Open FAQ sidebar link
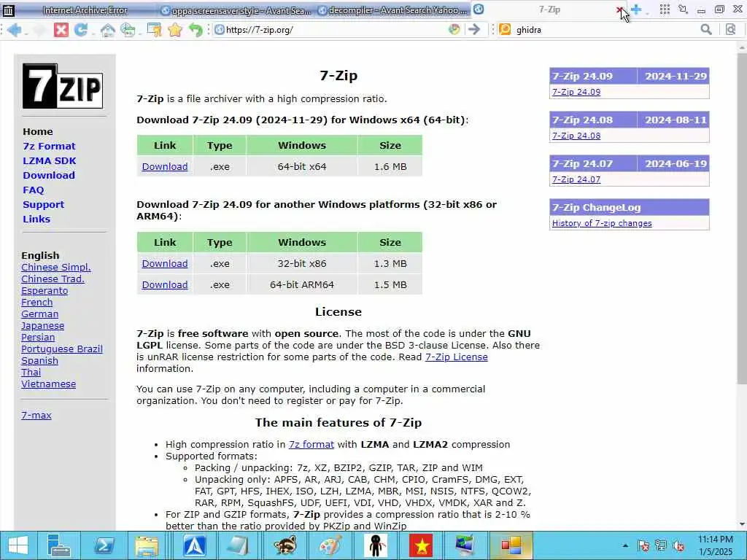Viewport: 747px width, 560px height. 34,190
